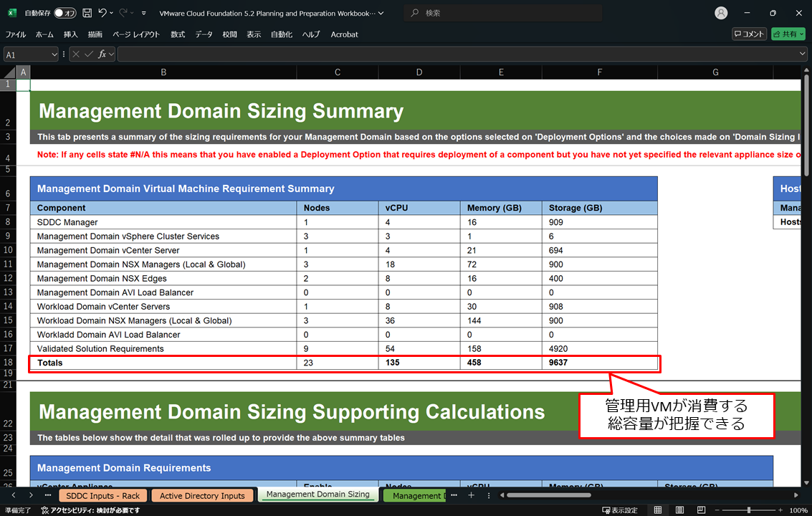The image size is (812, 516).
Task: Open the workbook filename dropdown
Action: pos(381,13)
